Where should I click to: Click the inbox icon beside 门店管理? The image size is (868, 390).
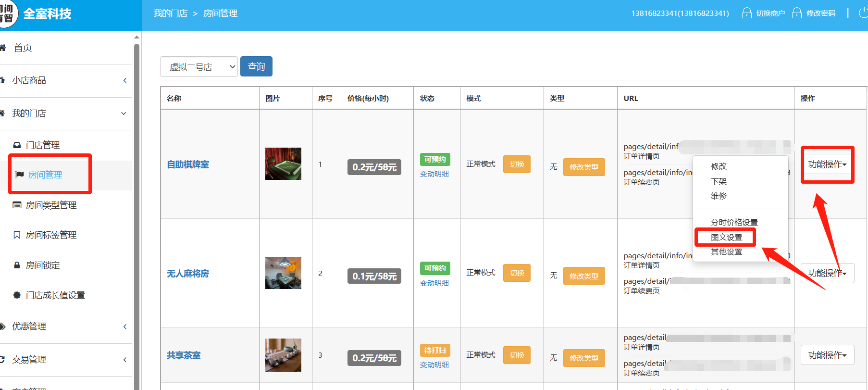point(17,145)
